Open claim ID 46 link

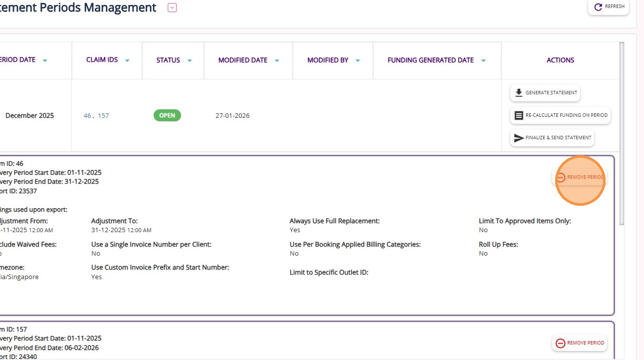coord(87,116)
